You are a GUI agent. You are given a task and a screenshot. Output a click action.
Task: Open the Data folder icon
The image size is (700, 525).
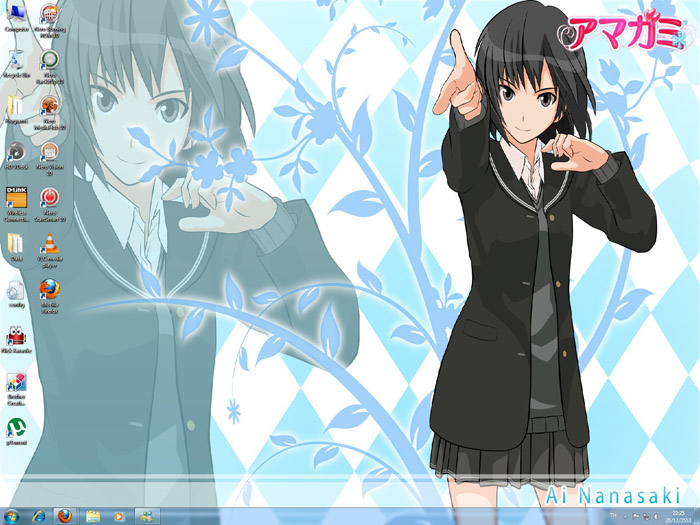coord(17,247)
